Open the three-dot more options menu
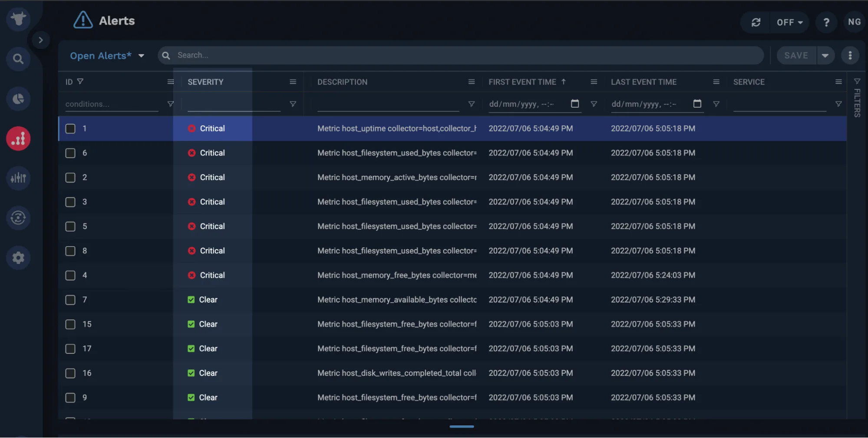The width and height of the screenshot is (868, 438). pyautogui.click(x=850, y=56)
